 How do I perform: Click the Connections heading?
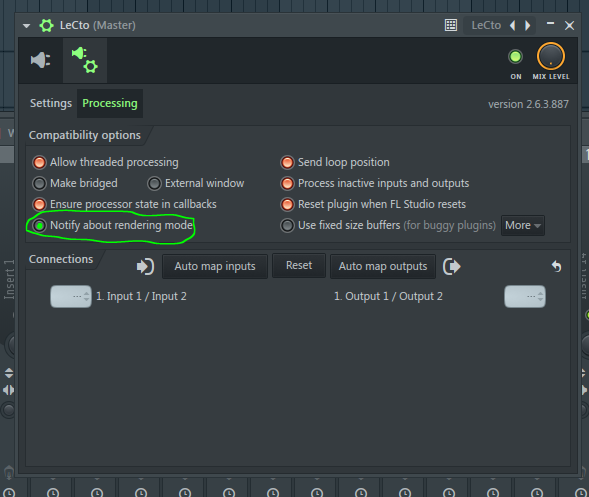(61, 259)
